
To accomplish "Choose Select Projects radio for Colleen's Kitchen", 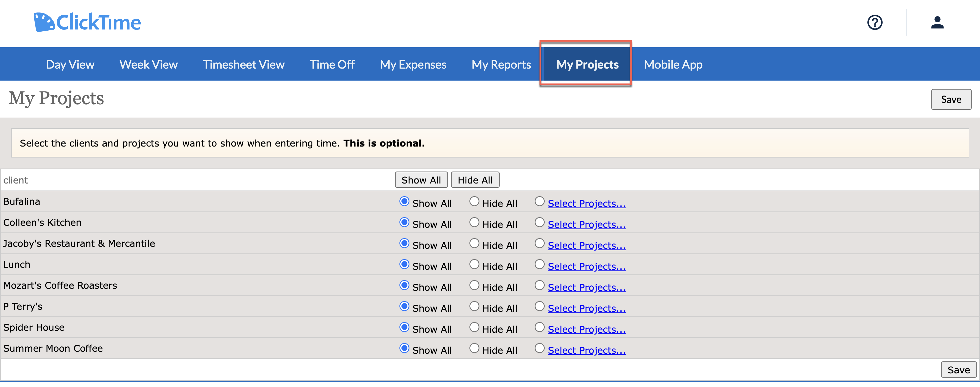I will click(539, 222).
